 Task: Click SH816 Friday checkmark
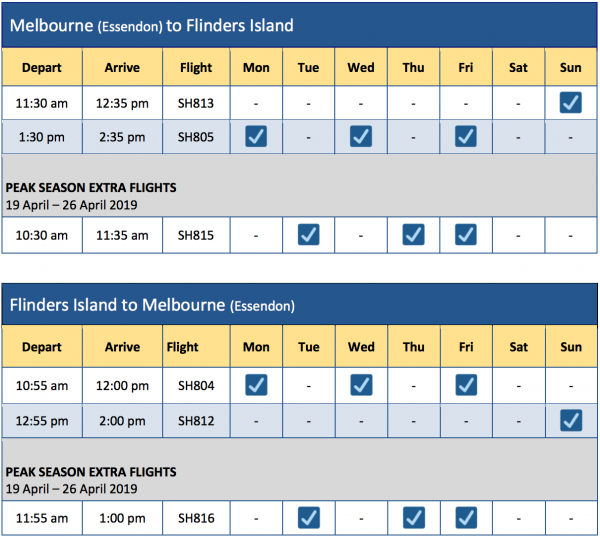(466, 518)
